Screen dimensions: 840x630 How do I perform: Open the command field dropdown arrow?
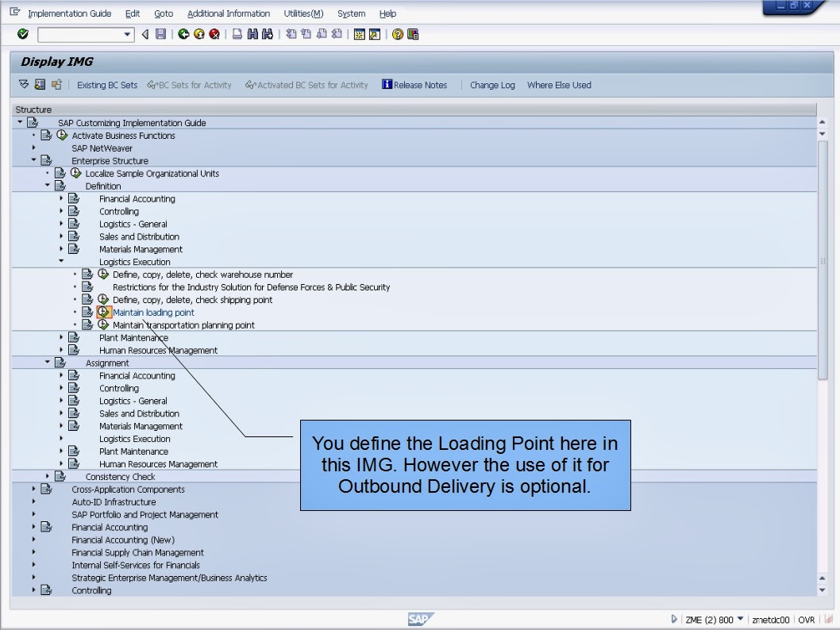click(127, 35)
